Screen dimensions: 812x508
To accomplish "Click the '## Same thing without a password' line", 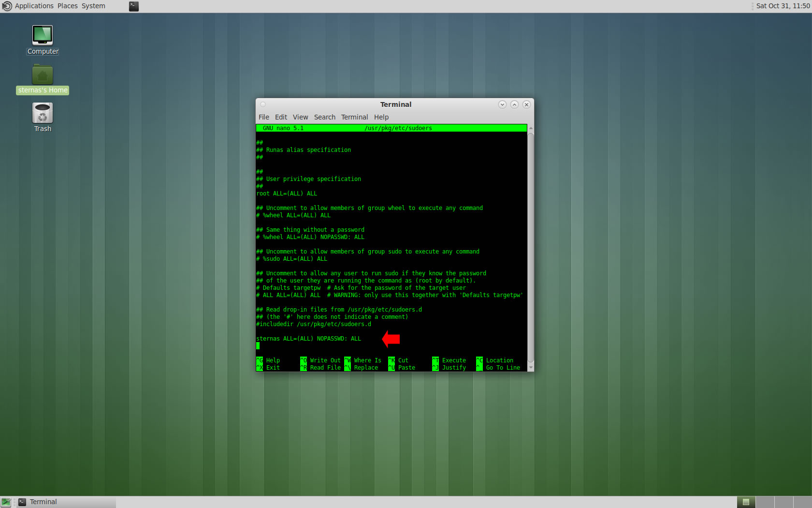I will click(310, 230).
